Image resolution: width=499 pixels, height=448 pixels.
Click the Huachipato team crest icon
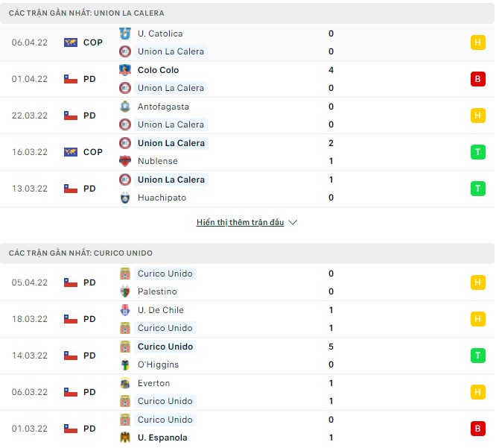pos(125,198)
